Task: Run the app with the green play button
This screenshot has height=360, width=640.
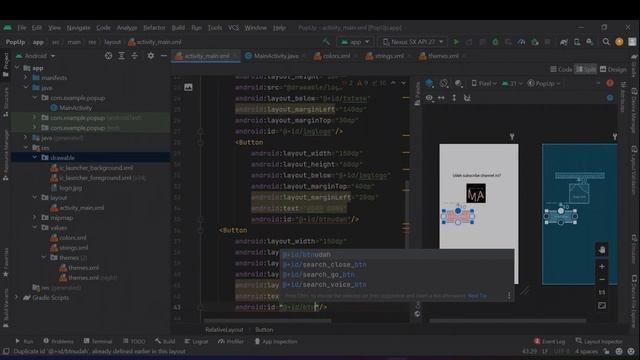Action: click(x=456, y=42)
